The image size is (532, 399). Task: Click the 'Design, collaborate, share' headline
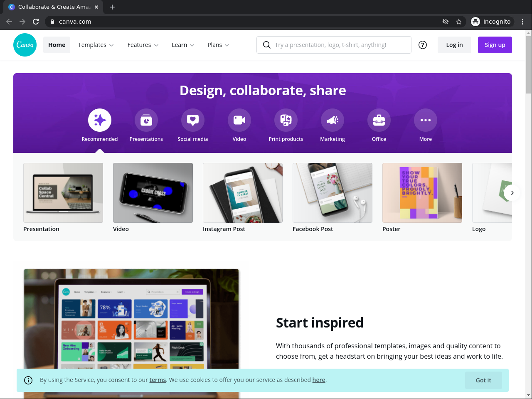click(263, 90)
